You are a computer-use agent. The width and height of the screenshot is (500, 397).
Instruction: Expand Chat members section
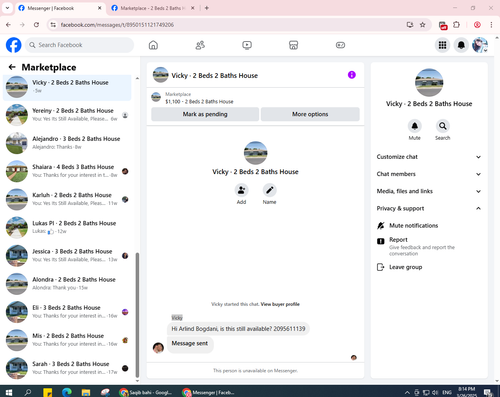[x=429, y=174]
